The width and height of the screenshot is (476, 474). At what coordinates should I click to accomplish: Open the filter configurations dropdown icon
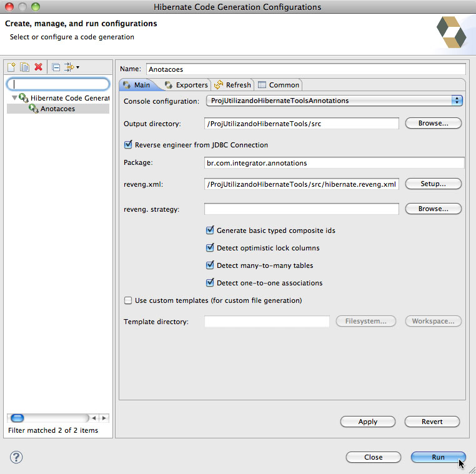(x=72, y=67)
